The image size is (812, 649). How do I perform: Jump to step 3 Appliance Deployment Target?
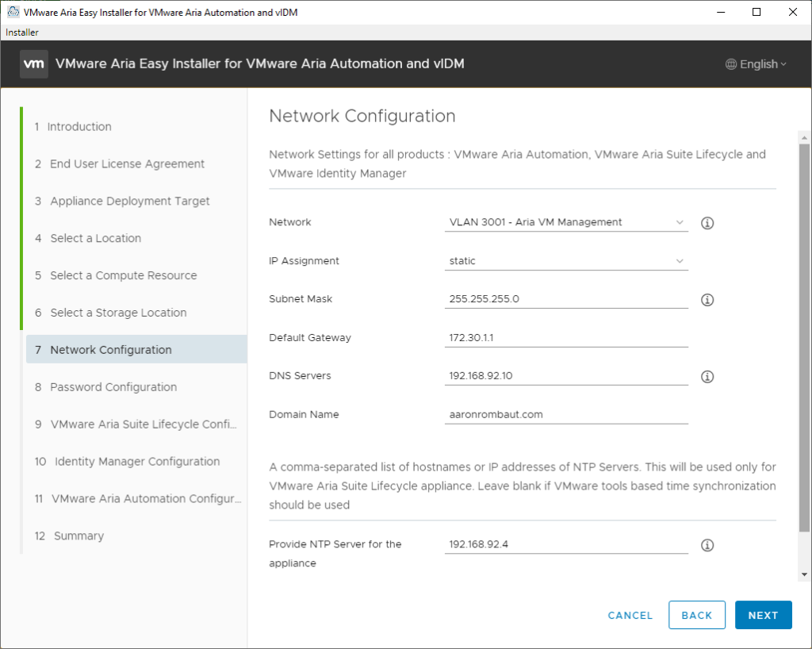[x=130, y=202]
